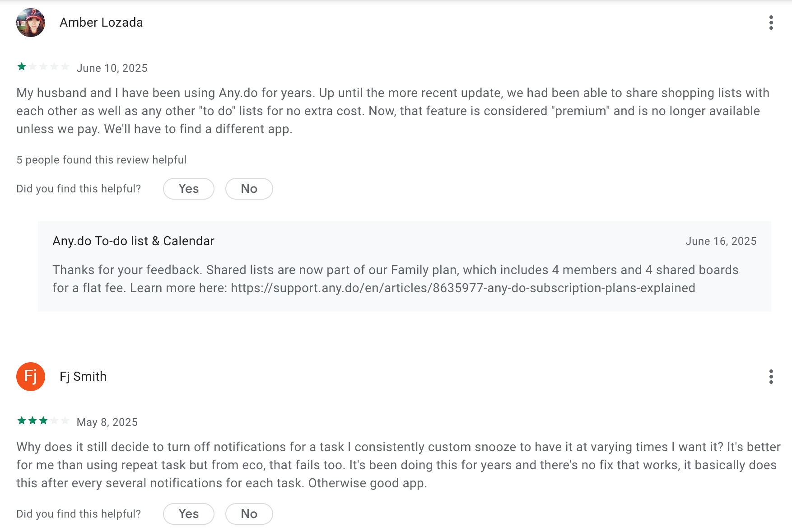Open more options for Amber Lozada's review
This screenshot has width=792, height=532.
click(x=771, y=23)
